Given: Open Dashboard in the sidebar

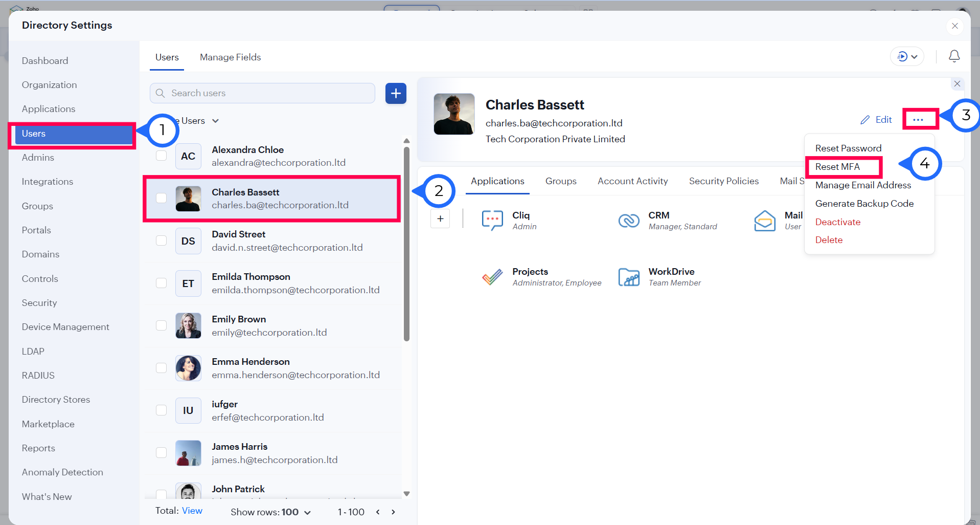Looking at the screenshot, I should pyautogui.click(x=45, y=61).
